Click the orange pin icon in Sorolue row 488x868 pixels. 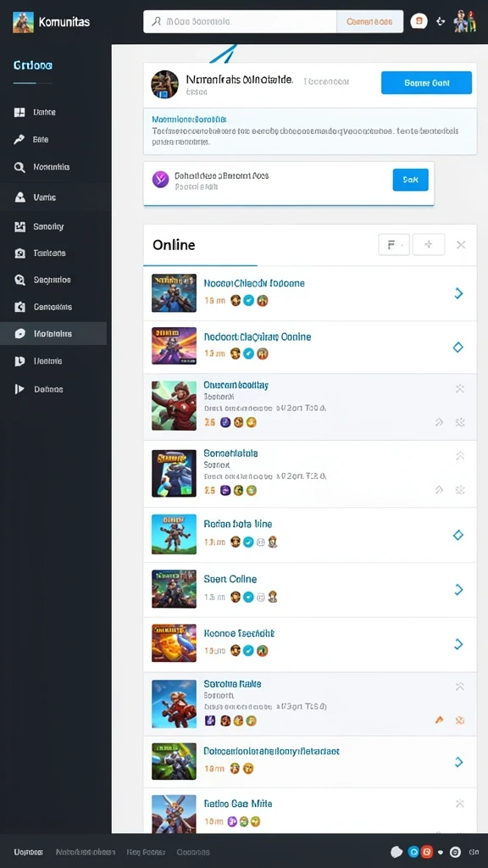point(439,720)
